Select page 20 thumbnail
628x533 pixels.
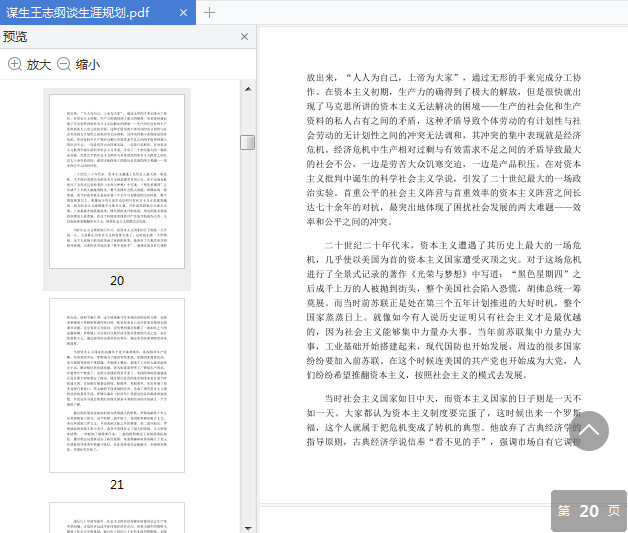pyautogui.click(x=117, y=181)
